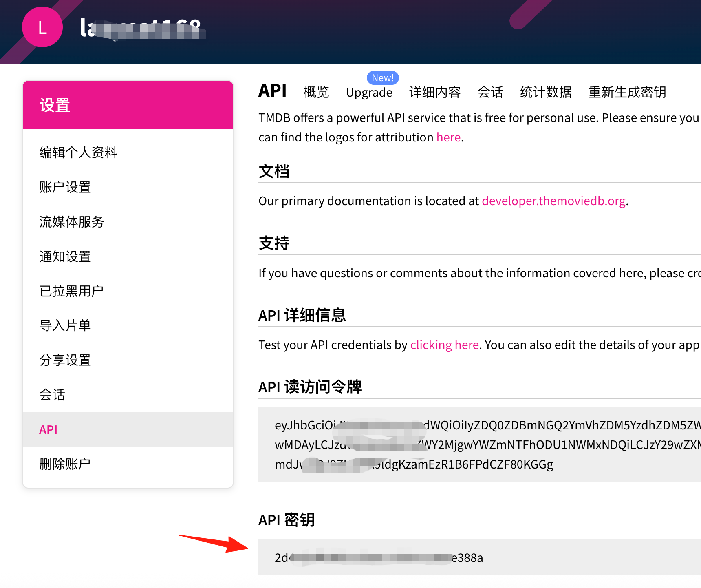Image resolution: width=701 pixels, height=588 pixels.
Task: Open 账户设置 in settings sidebar
Action: click(65, 187)
